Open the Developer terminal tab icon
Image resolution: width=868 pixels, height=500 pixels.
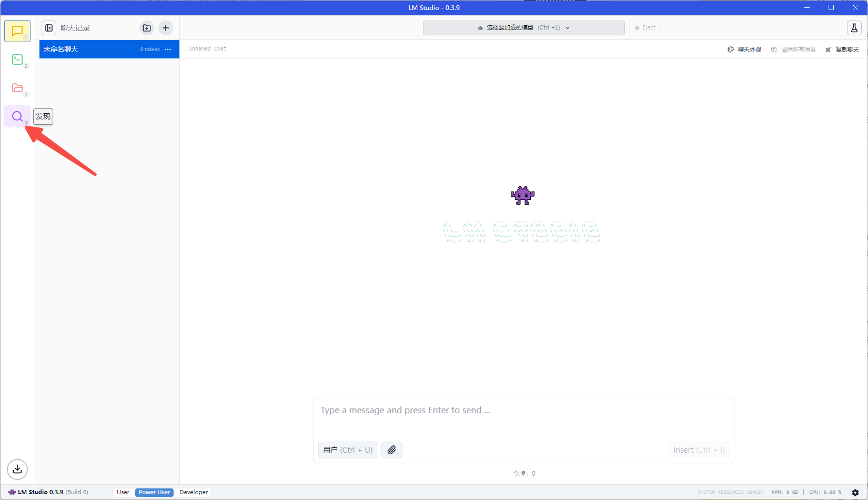[17, 59]
